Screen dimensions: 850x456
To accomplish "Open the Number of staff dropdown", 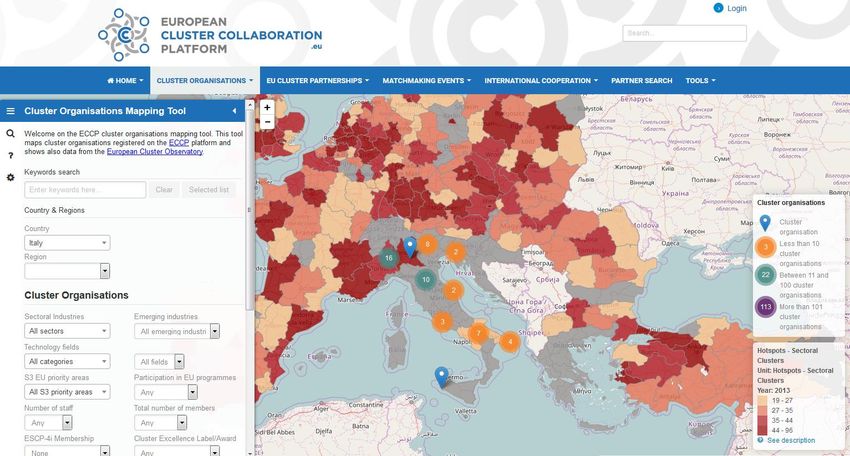I will [48, 422].
